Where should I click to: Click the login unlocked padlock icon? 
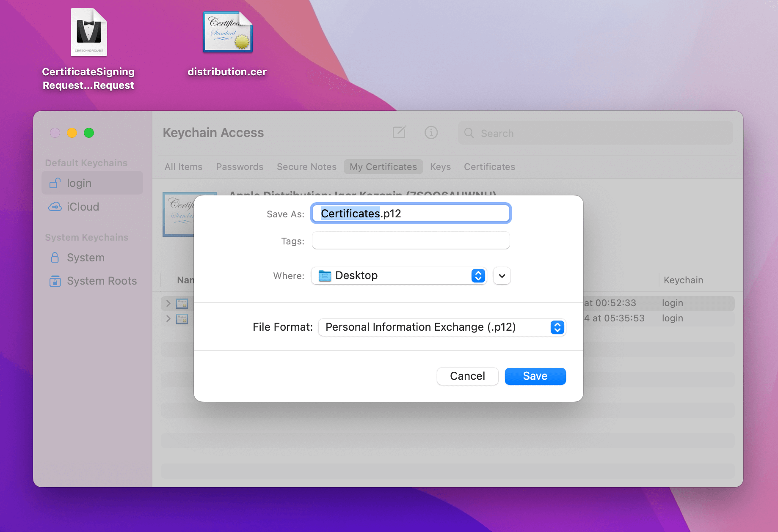[55, 183]
